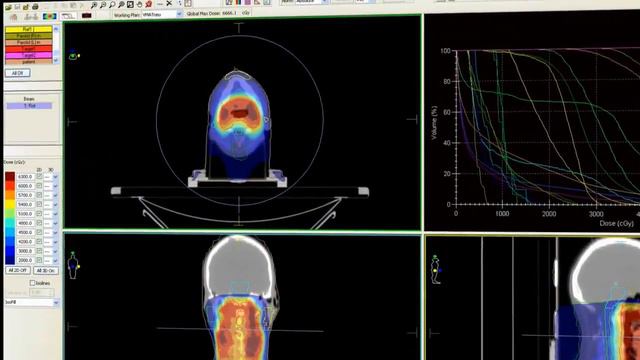
Task: Click the axial view orientation icon
Action: tap(74, 56)
